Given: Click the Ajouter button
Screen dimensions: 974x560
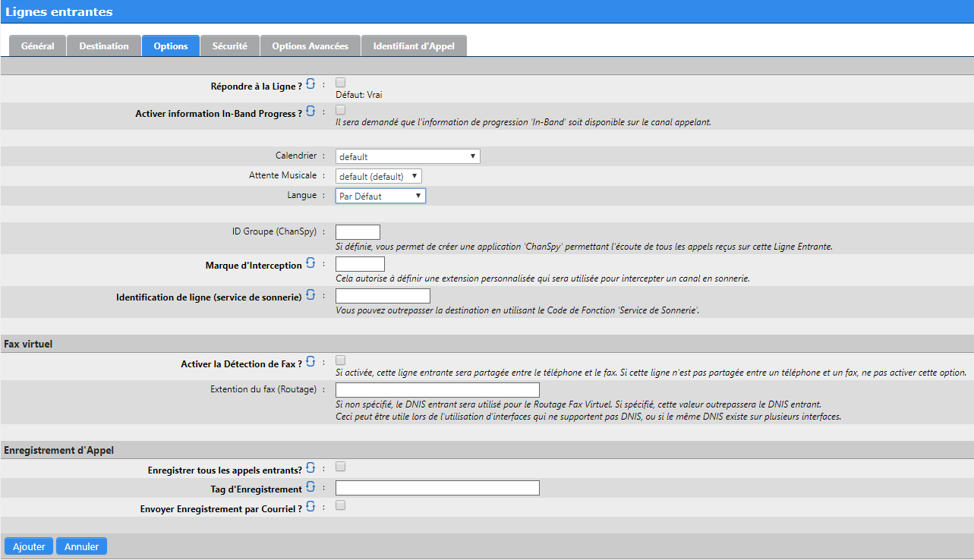Looking at the screenshot, I should tap(29, 546).
